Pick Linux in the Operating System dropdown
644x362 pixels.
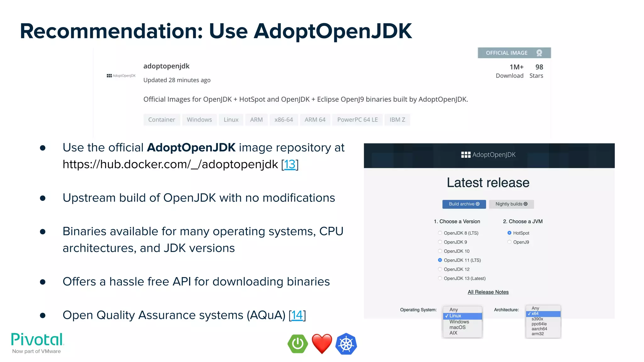click(x=462, y=316)
